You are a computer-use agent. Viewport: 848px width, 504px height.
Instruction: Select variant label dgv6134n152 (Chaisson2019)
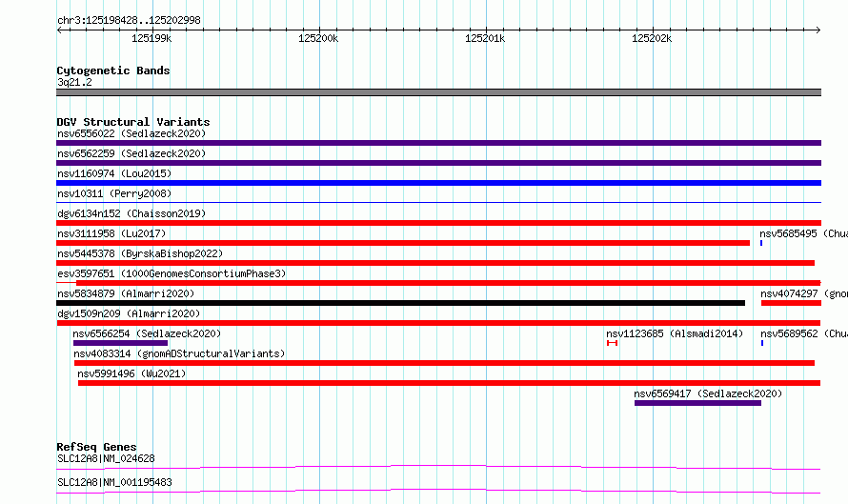point(131,213)
